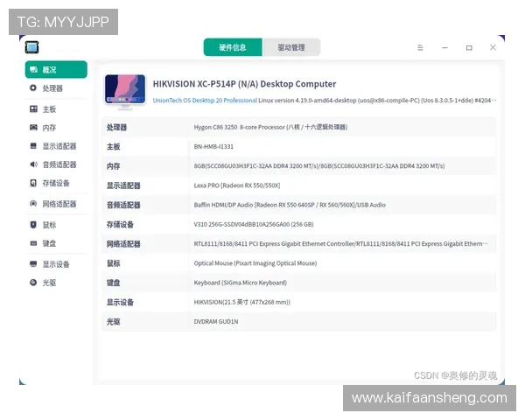Click the BN-HMB-I1331 motherboard value
This screenshot has height=420, width=525.
tap(213, 146)
